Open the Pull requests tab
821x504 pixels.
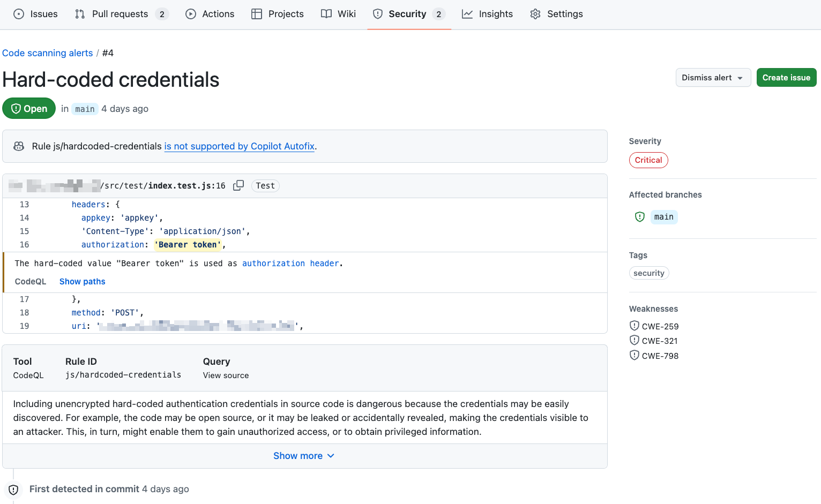click(122, 14)
